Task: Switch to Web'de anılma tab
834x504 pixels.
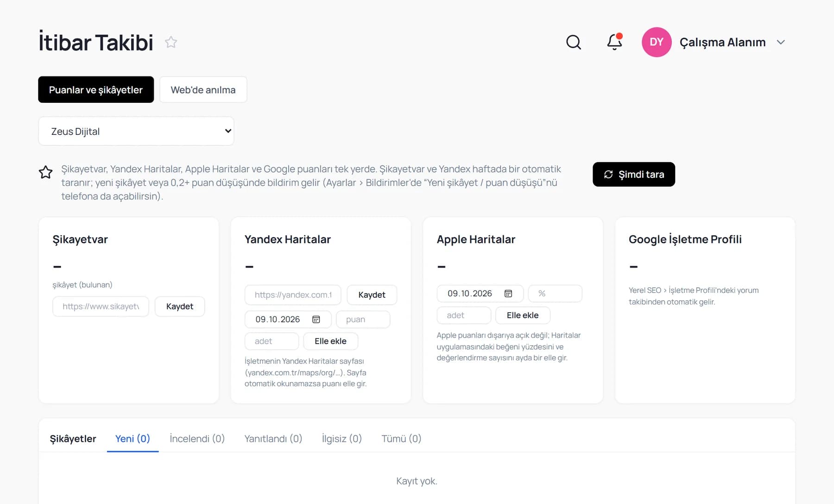Action: tap(203, 90)
